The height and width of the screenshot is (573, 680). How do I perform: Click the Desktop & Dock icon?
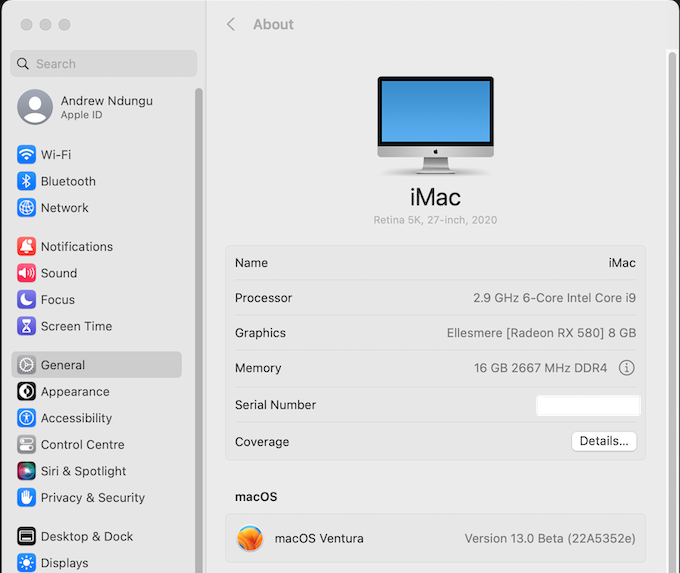(26, 536)
